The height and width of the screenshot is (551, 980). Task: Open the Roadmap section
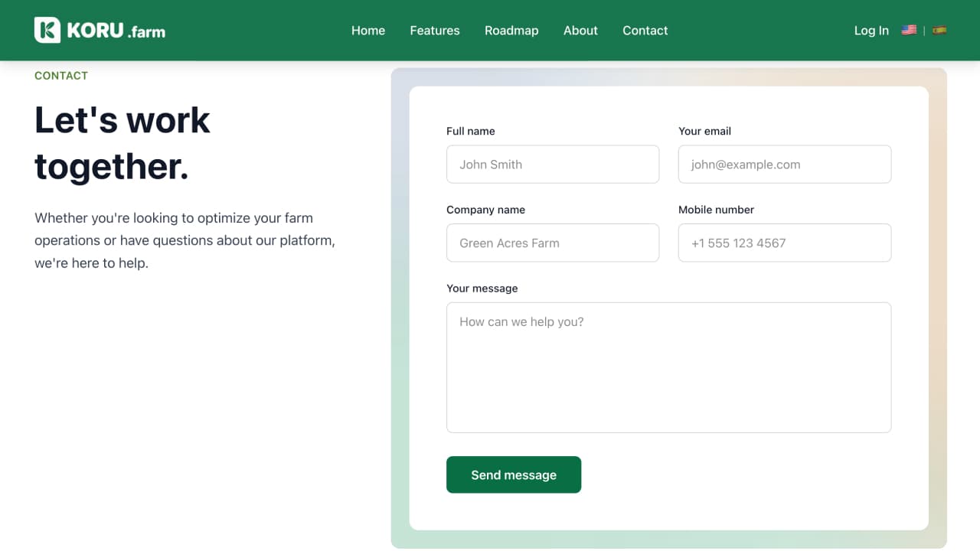(x=511, y=30)
